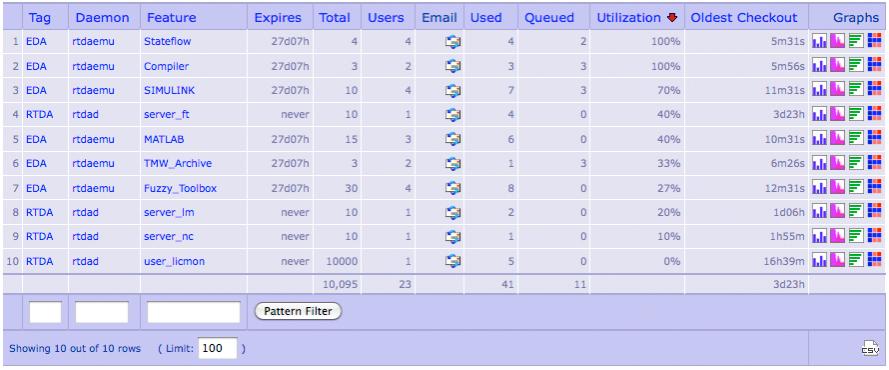Image resolution: width=889 pixels, height=370 pixels.
Task: Click the email icon for Fuzzy_Toolbox
Action: [x=452, y=188]
